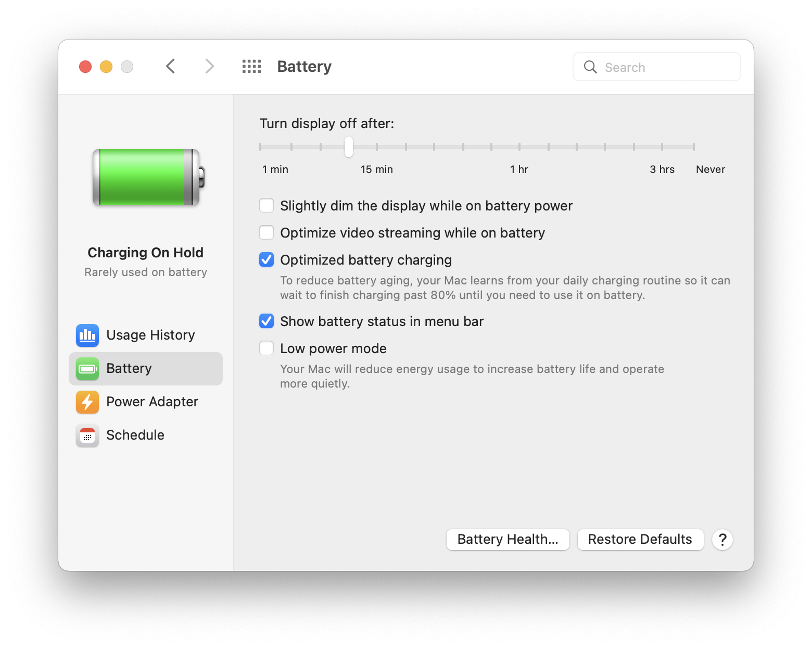Open the Usage History pane

[x=146, y=335]
